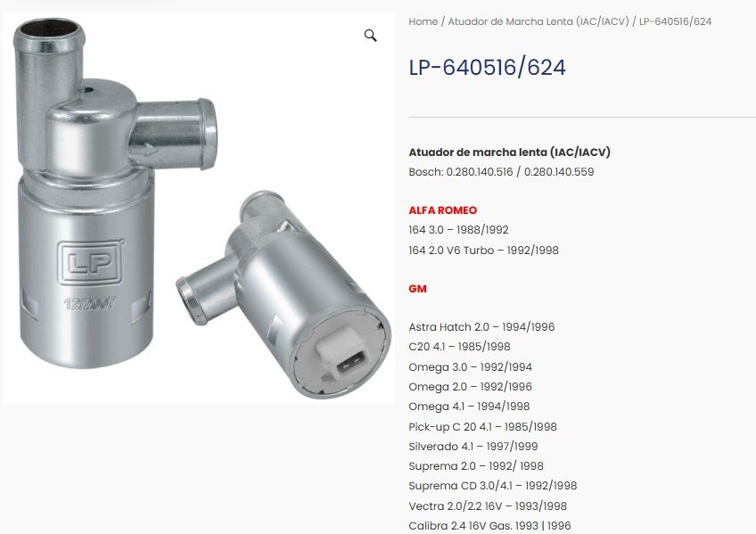The image size is (756, 534).
Task: Open Atuador de Marcha Lenta (IAC/IACV) breadcrumb category
Action: [538, 21]
